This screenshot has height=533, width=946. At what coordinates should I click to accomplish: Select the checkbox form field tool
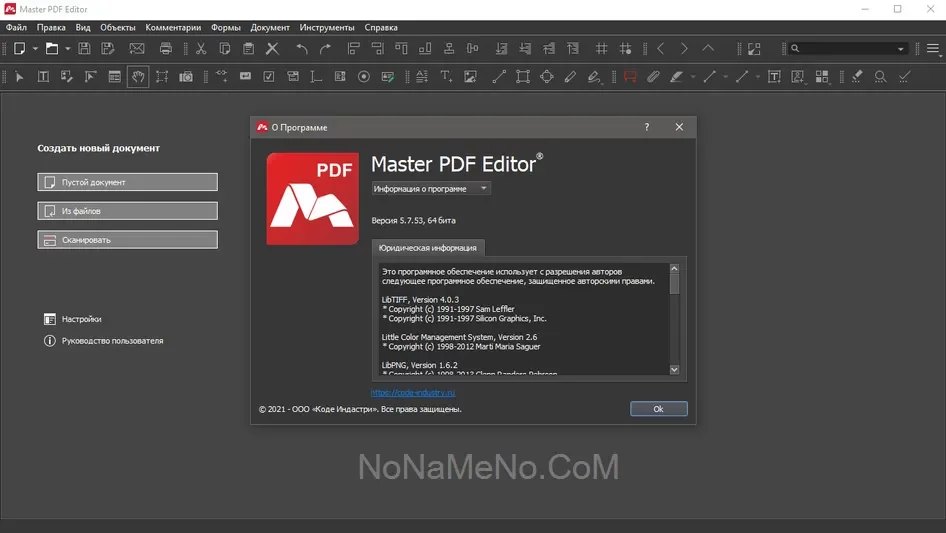pos(269,77)
